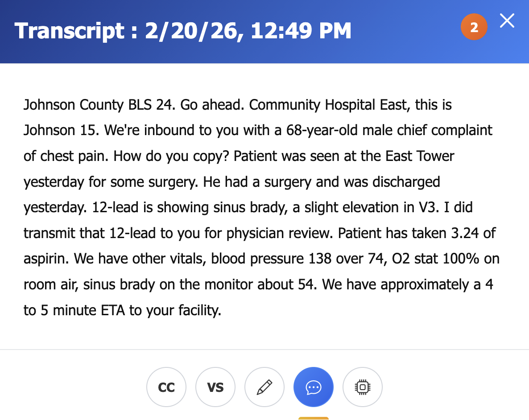Open the CC closed captions option
The image size is (529, 420).
pos(166,387)
